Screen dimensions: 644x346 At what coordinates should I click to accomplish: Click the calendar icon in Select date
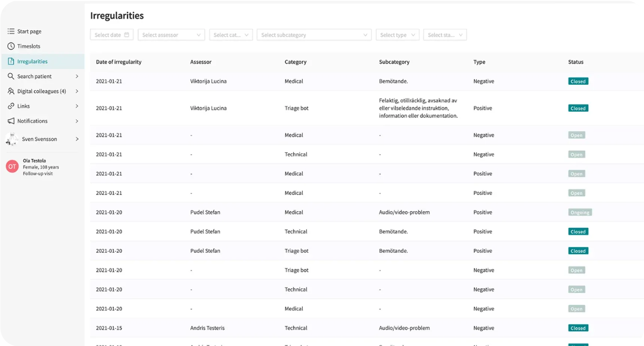click(127, 35)
